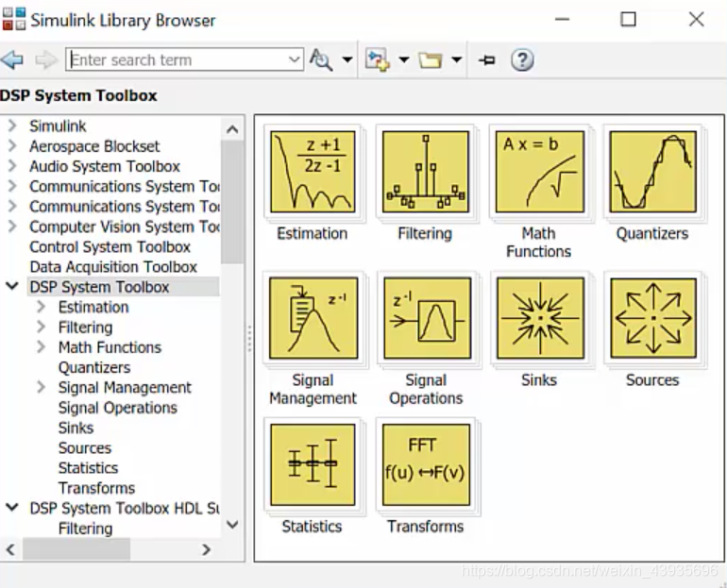Viewport: 727px width, 588px height.
Task: Expand the Math Functions subtree arrow
Action: pos(42,347)
